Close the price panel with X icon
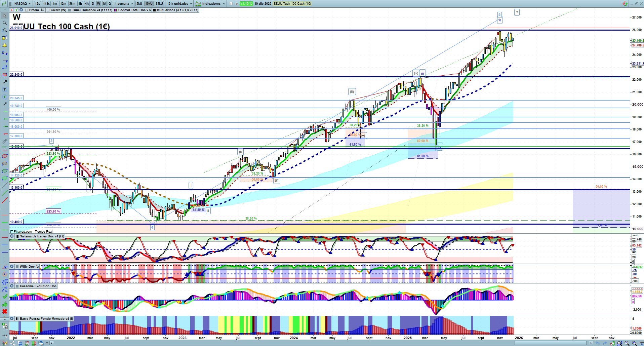644x346 pixels. 21,10
